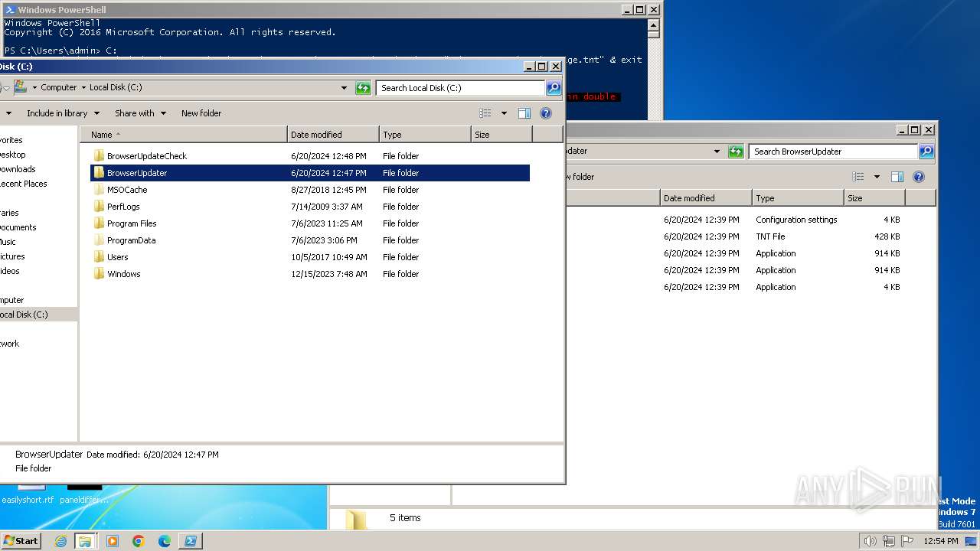The height and width of the screenshot is (551, 980).
Task: Sort by Type column in BrowserUpdater window
Action: (798, 198)
